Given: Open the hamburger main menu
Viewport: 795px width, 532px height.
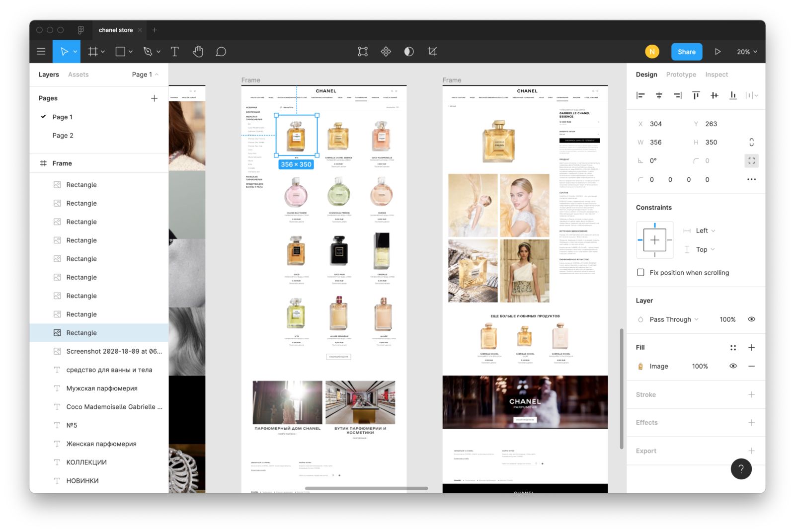Looking at the screenshot, I should [41, 52].
